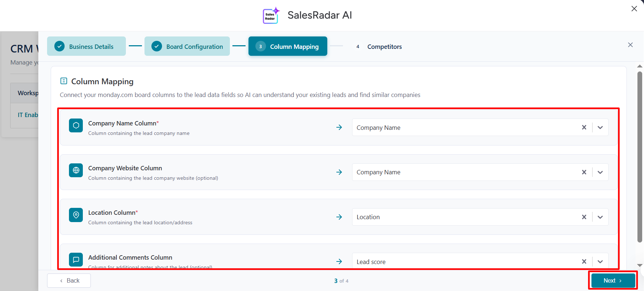Expand the Location Column dropdown
644x291 pixels.
[600, 217]
